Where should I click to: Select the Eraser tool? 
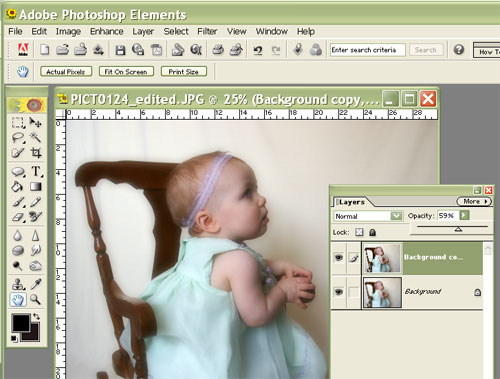pos(18,217)
